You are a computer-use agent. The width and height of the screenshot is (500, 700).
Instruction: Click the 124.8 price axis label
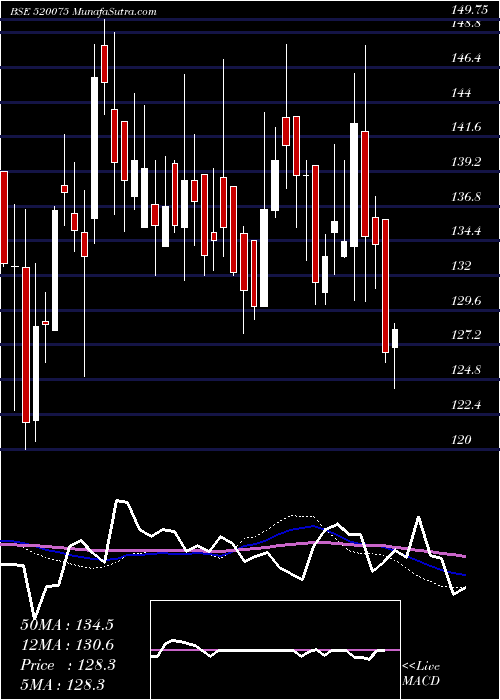[x=467, y=370]
